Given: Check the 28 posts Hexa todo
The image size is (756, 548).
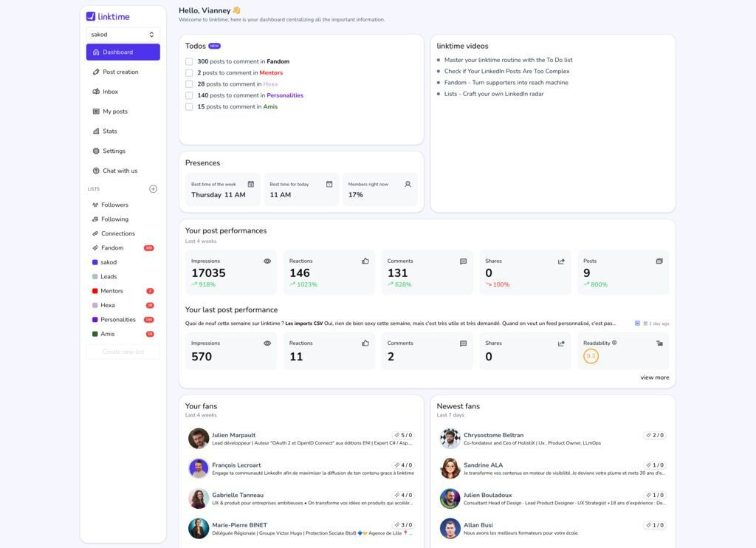Looking at the screenshot, I should coord(189,84).
